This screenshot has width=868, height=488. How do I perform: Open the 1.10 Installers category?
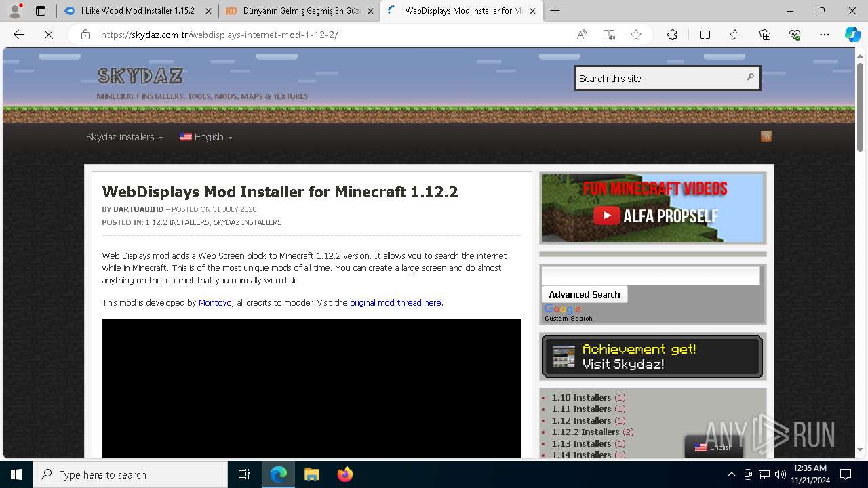pos(581,397)
